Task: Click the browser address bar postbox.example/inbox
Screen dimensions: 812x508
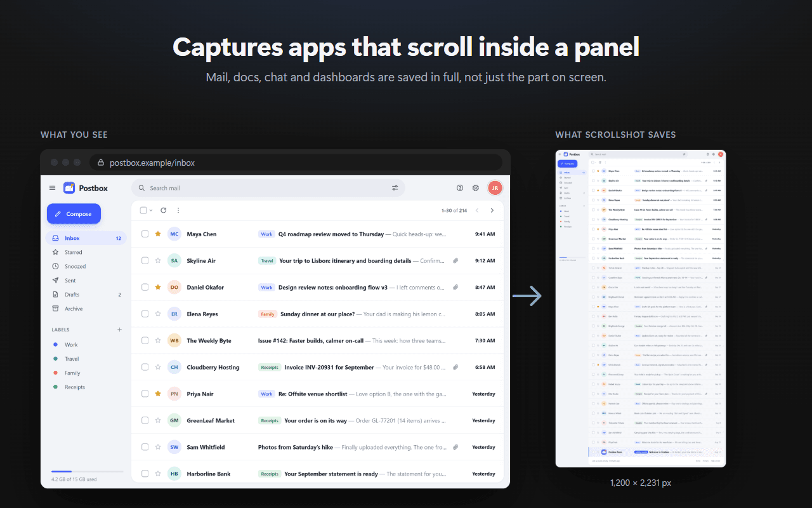Action: pyautogui.click(x=296, y=163)
